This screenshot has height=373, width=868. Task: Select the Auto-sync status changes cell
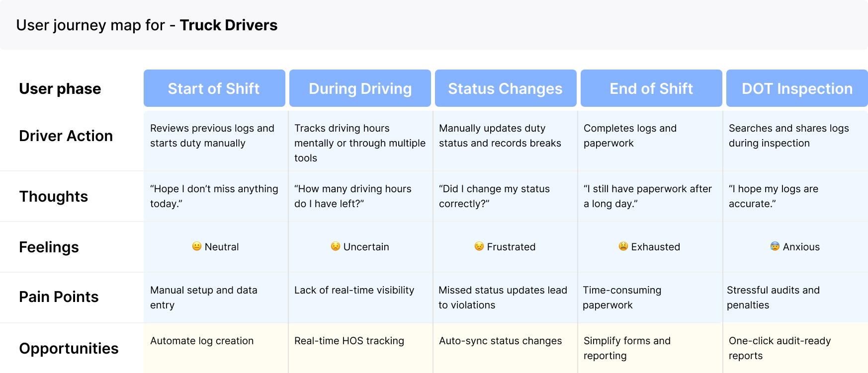[505, 348]
